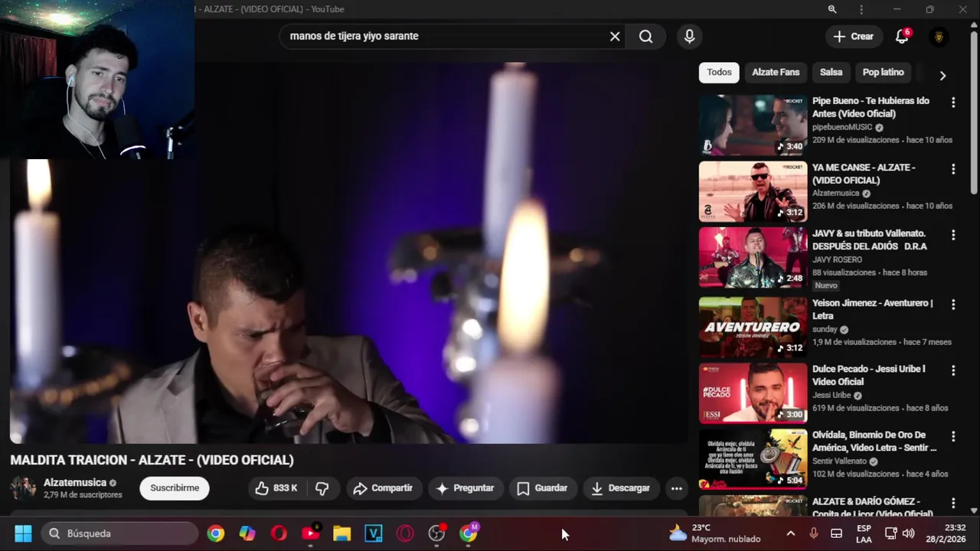
Task: Like the video with 833 K thumbs up
Action: 276,488
